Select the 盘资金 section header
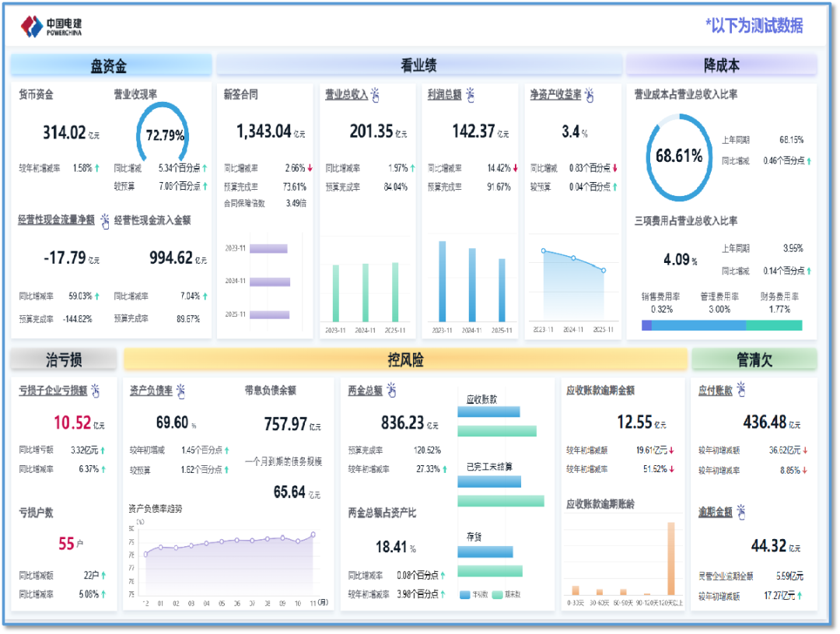840x634 pixels. [111, 65]
